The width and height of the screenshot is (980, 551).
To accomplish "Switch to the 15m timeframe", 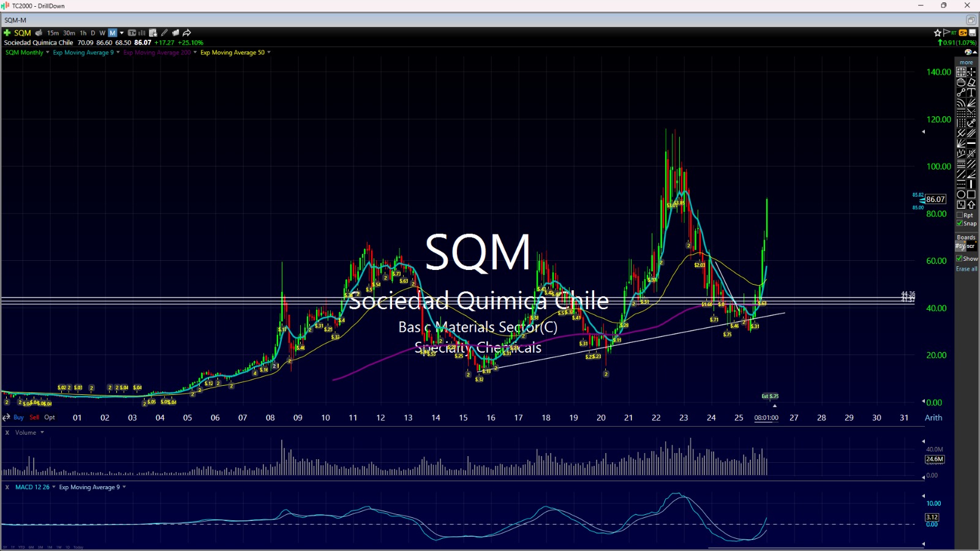I will click(x=53, y=33).
